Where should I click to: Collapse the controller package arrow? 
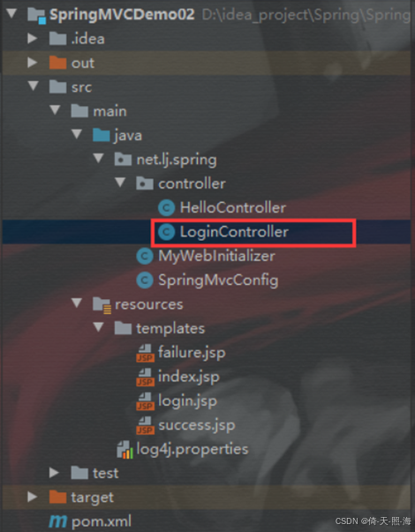click(120, 183)
